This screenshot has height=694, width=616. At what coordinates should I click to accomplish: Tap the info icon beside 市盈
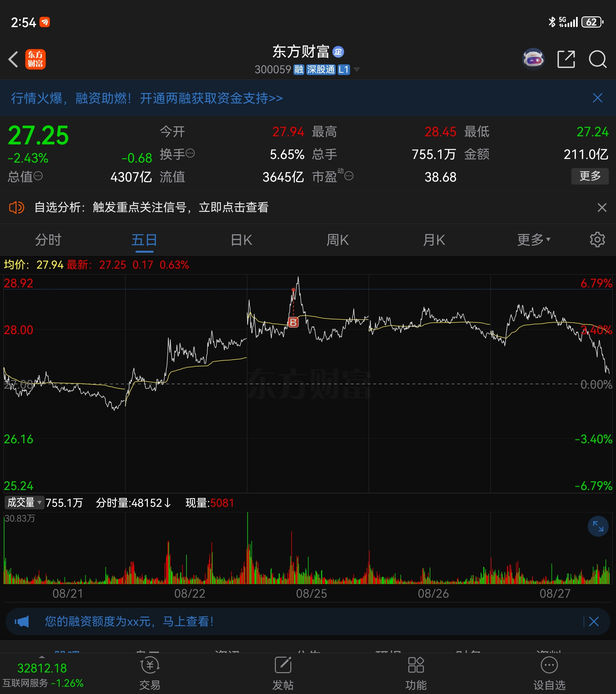pos(349,176)
